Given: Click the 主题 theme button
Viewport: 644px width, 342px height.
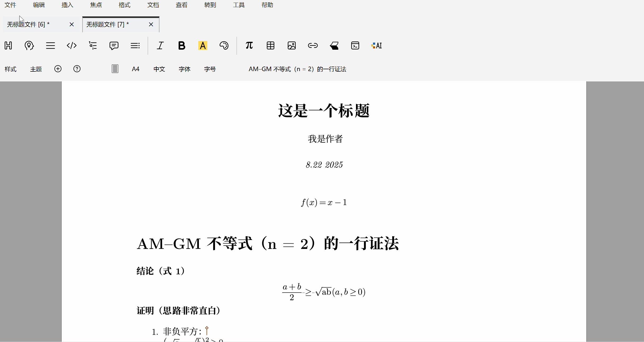Looking at the screenshot, I should [x=36, y=69].
